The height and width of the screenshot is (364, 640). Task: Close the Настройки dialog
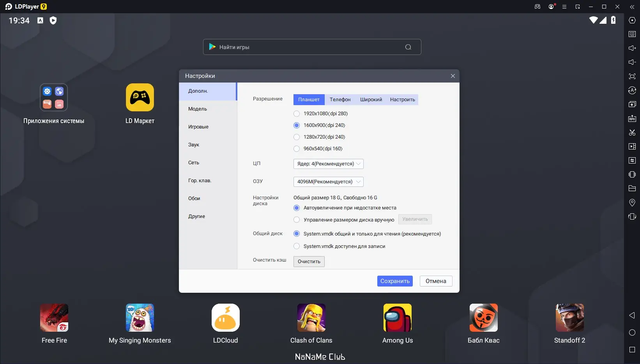(453, 76)
